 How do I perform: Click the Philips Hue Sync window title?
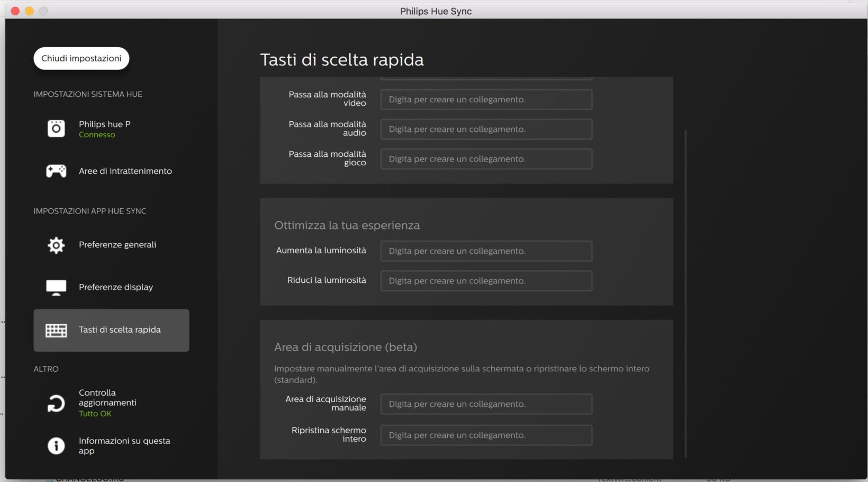[x=436, y=11]
